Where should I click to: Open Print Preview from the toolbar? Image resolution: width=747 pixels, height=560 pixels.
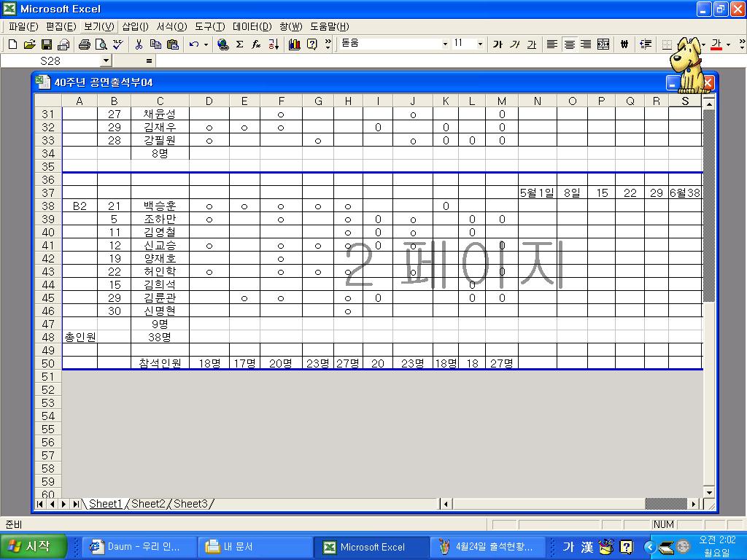[101, 44]
